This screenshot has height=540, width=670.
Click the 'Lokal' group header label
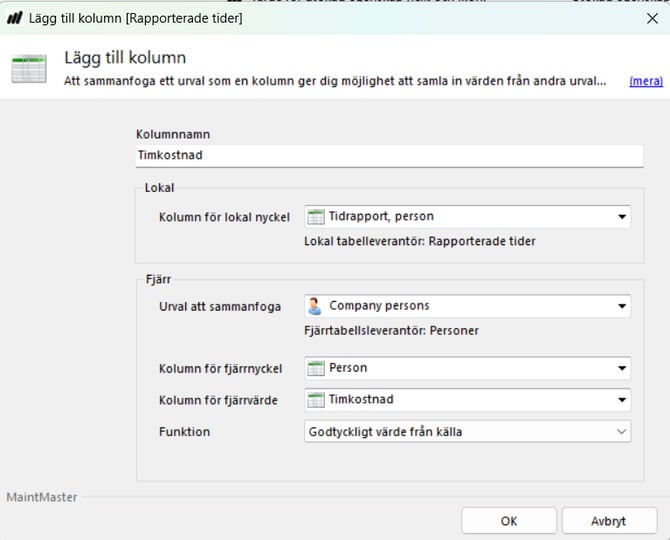tap(159, 187)
